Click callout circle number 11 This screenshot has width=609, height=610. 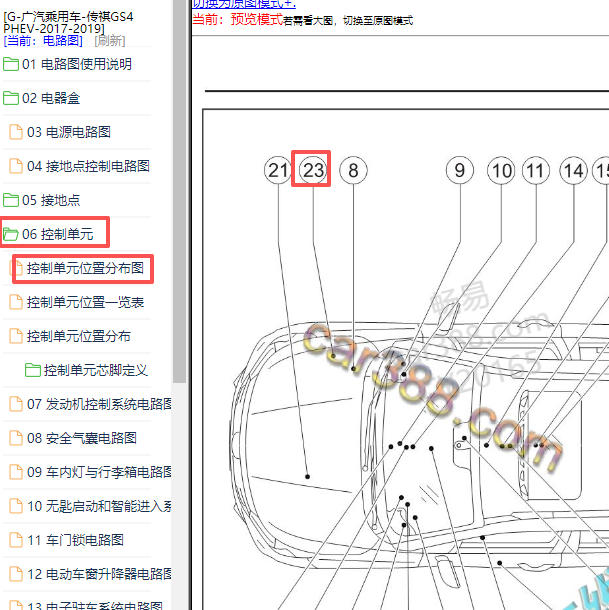click(536, 170)
